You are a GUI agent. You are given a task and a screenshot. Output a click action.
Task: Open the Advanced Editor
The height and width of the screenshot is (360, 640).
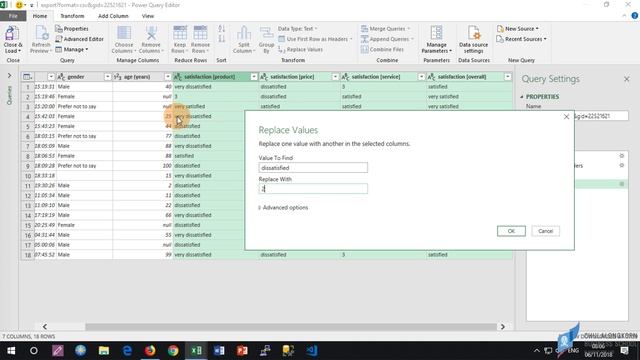[x=80, y=39]
